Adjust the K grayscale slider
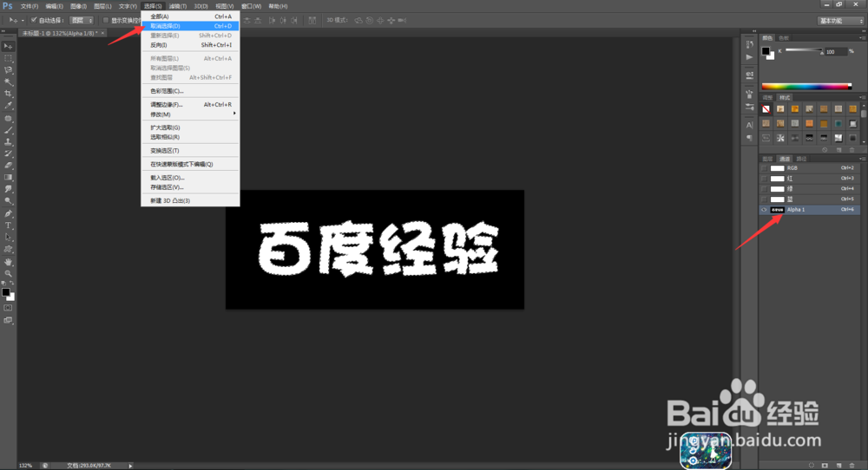 point(804,51)
